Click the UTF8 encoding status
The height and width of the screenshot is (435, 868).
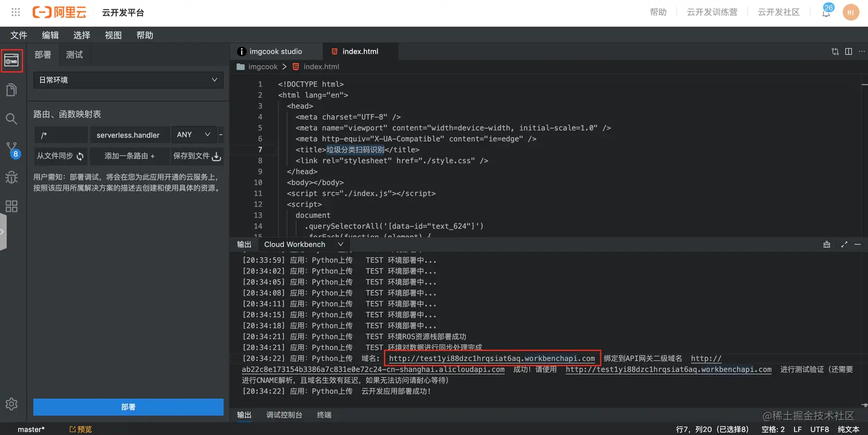[x=820, y=429]
